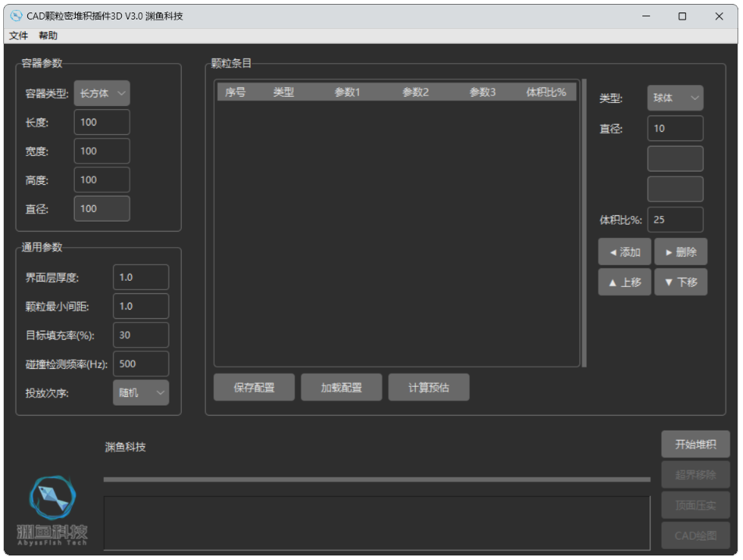Click the 加载配置 button
Screen dimensions: 743x560
pyautogui.click(x=341, y=387)
